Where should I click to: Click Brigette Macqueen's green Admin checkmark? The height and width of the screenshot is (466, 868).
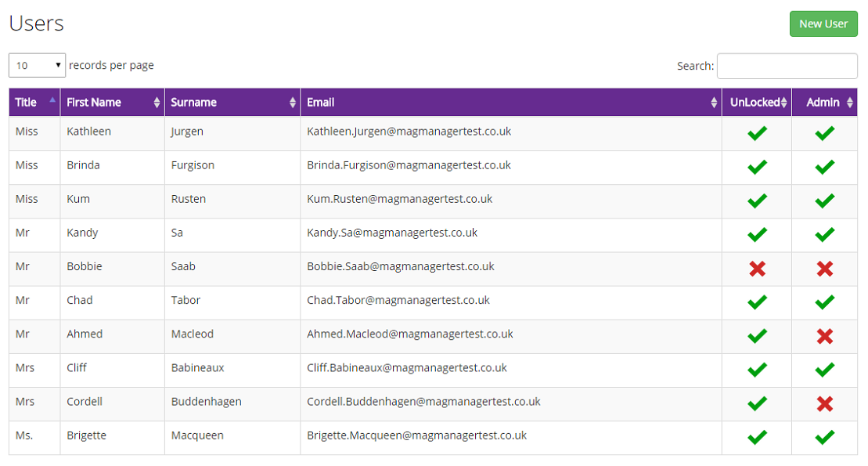click(x=824, y=437)
